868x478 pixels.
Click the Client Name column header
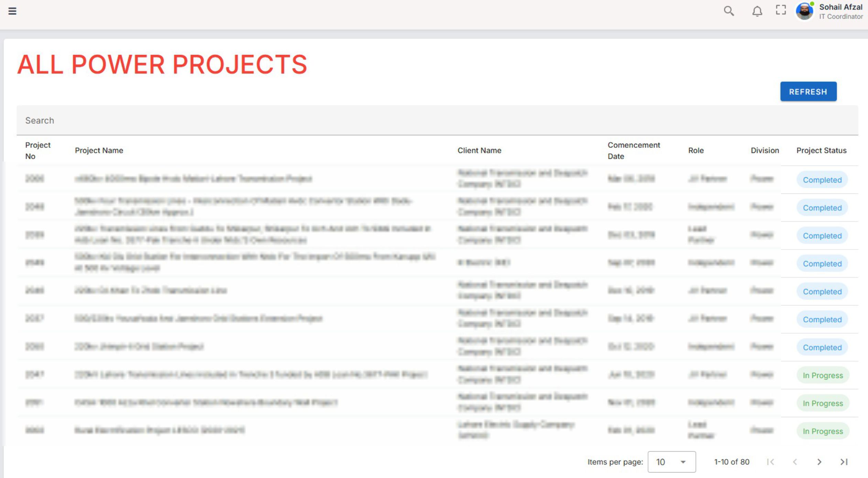(479, 151)
